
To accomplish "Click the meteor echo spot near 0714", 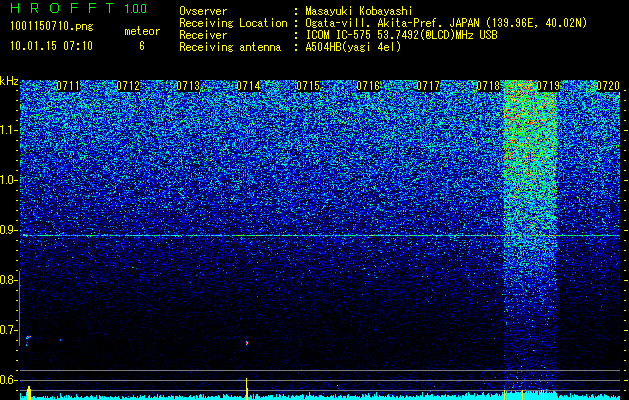I will (247, 343).
